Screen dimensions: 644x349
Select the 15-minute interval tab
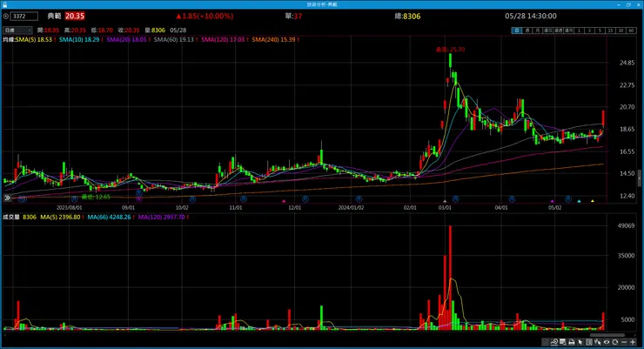pyautogui.click(x=610, y=30)
